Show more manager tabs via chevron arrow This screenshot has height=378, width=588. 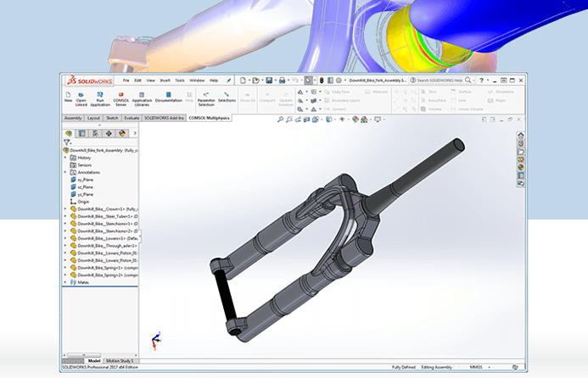pos(135,133)
